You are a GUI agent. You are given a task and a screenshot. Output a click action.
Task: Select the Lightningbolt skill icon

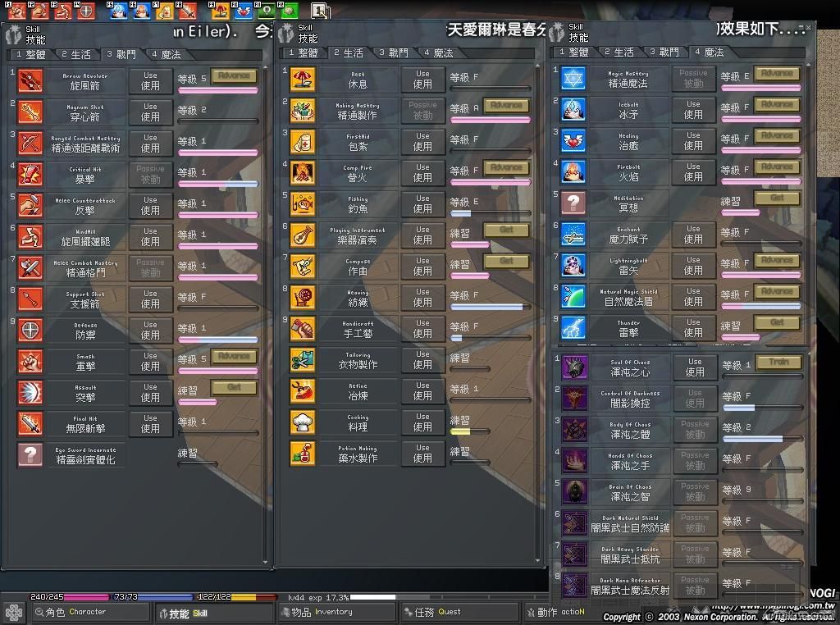coord(573,266)
